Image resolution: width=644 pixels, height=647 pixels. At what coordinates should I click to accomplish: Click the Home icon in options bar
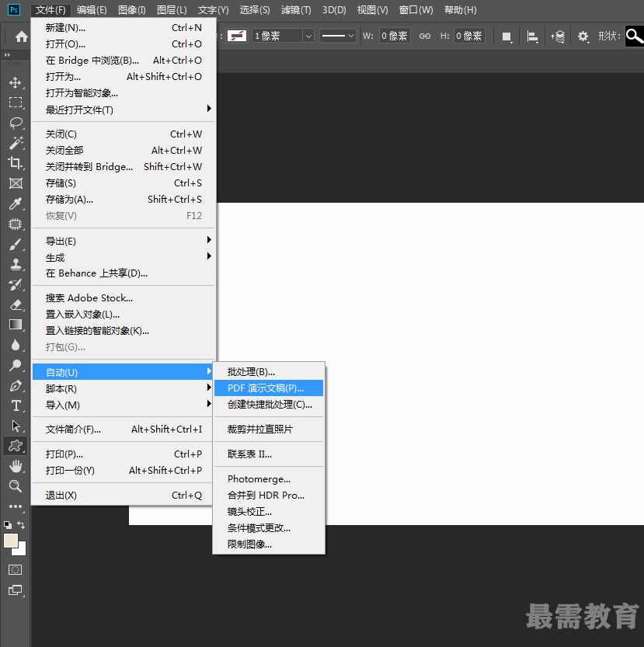coord(22,37)
